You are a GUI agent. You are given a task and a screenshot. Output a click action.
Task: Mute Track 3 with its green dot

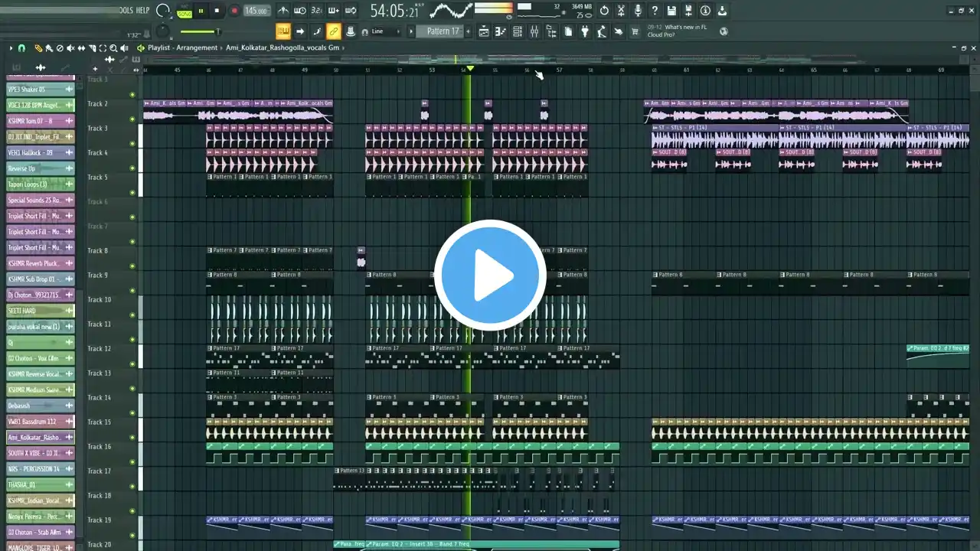pos(132,144)
